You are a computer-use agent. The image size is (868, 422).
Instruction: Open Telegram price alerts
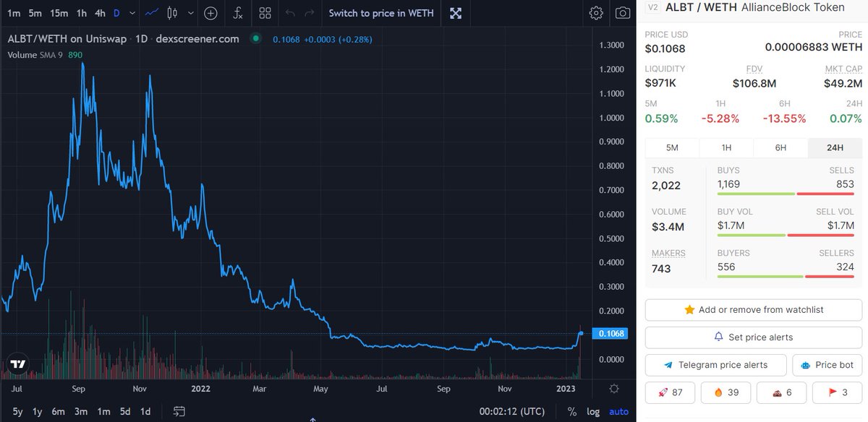point(715,365)
